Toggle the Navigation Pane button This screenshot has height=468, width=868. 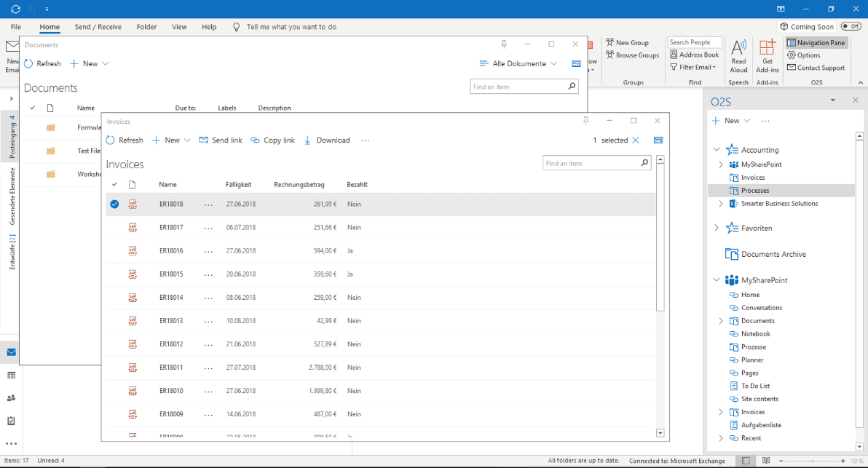(x=816, y=43)
